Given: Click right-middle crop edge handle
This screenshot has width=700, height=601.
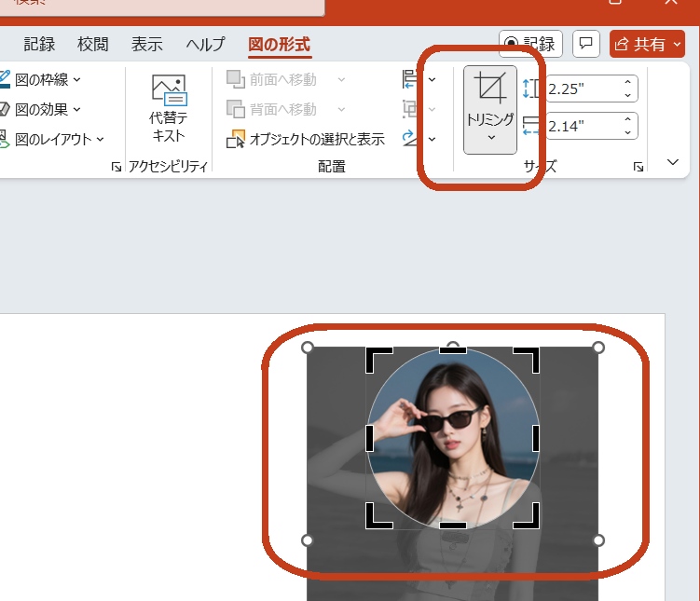Looking at the screenshot, I should pyautogui.click(x=536, y=438).
